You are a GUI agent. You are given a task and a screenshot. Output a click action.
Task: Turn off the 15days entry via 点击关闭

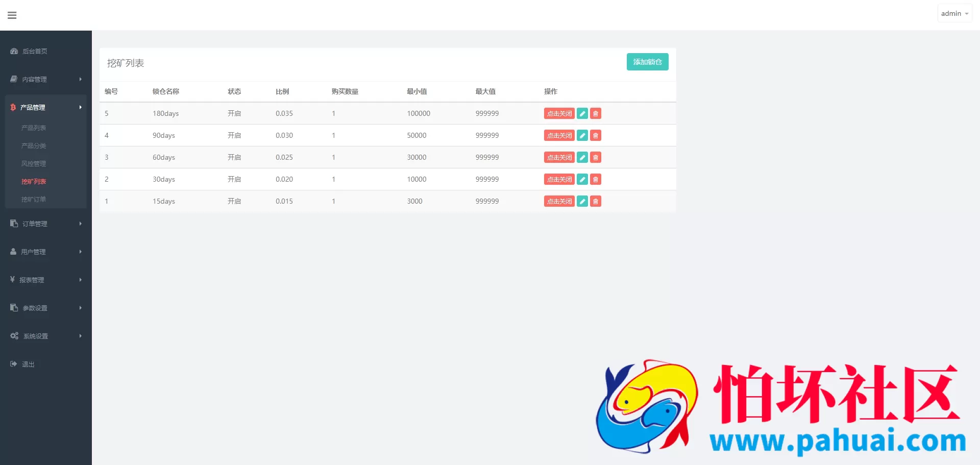(559, 201)
